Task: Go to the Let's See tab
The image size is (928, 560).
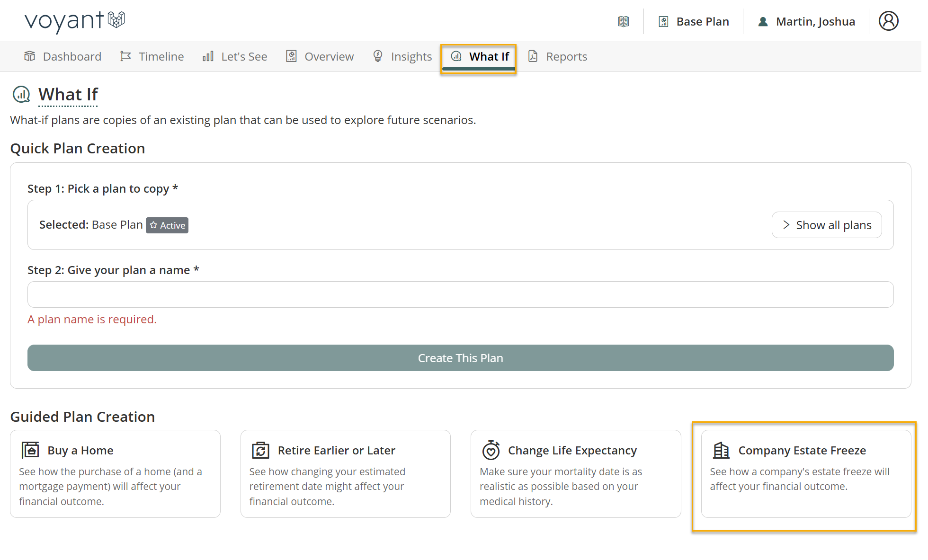Action: click(x=235, y=57)
